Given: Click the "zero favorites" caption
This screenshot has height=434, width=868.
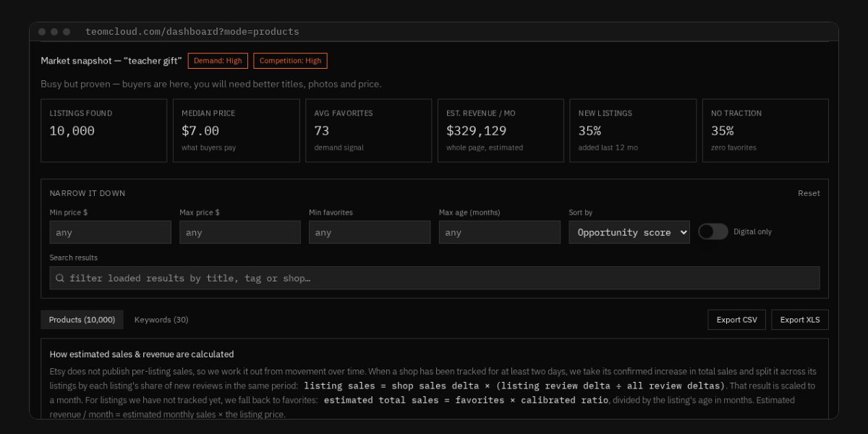Looking at the screenshot, I should (x=733, y=148).
